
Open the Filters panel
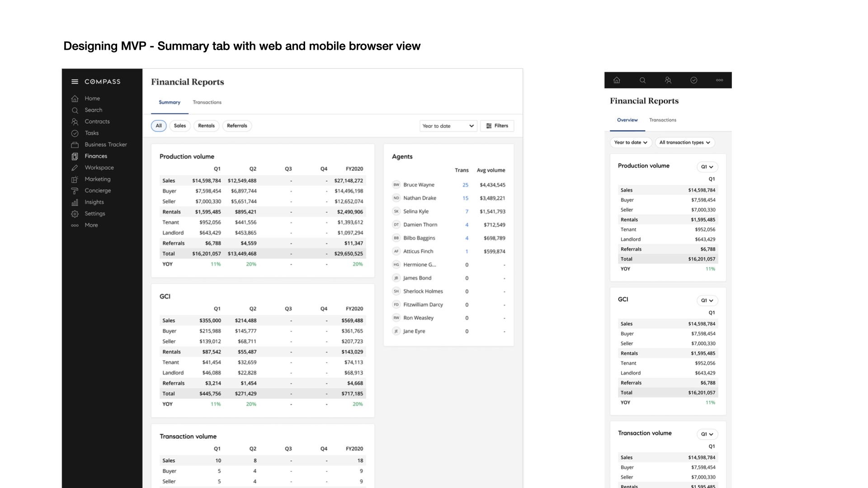497,126
